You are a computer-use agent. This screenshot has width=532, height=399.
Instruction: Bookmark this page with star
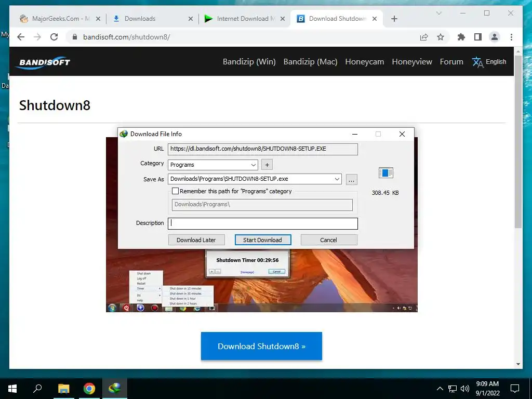click(441, 37)
